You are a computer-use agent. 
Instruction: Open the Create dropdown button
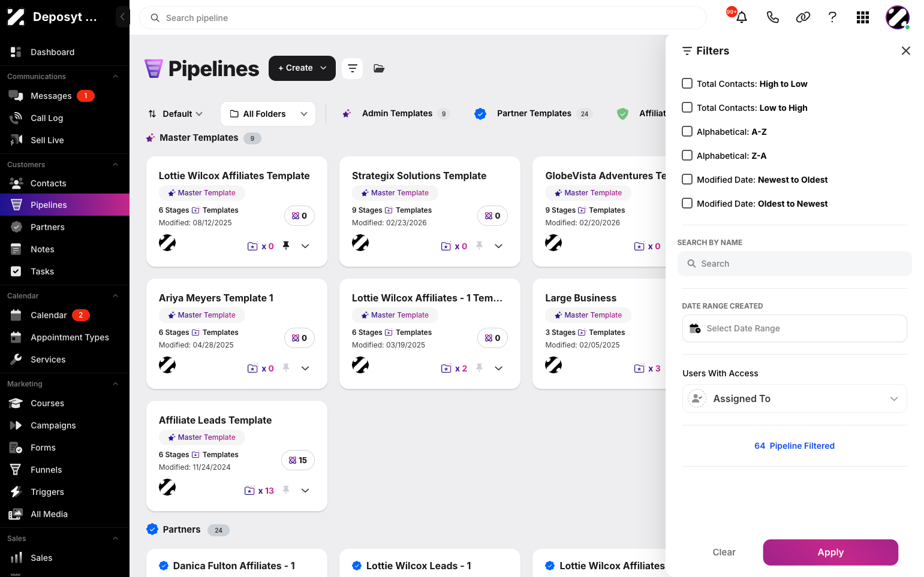(x=302, y=68)
